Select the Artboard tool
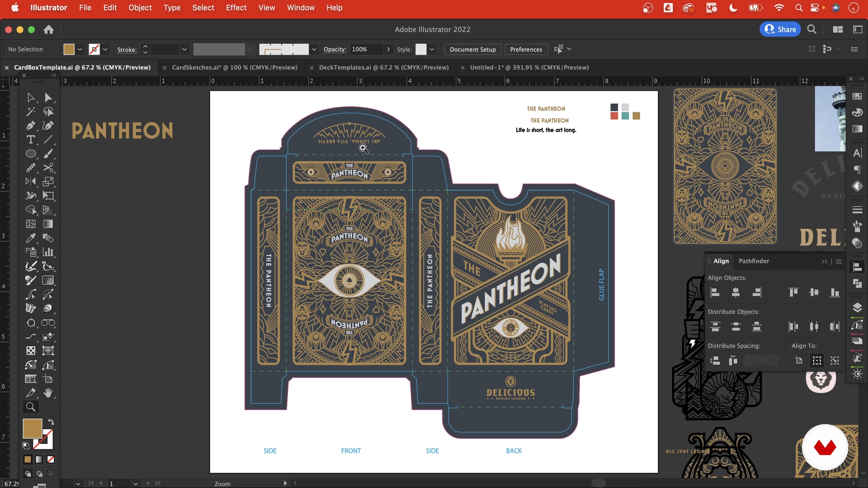Viewport: 868px width, 488px height. pyautogui.click(x=48, y=379)
